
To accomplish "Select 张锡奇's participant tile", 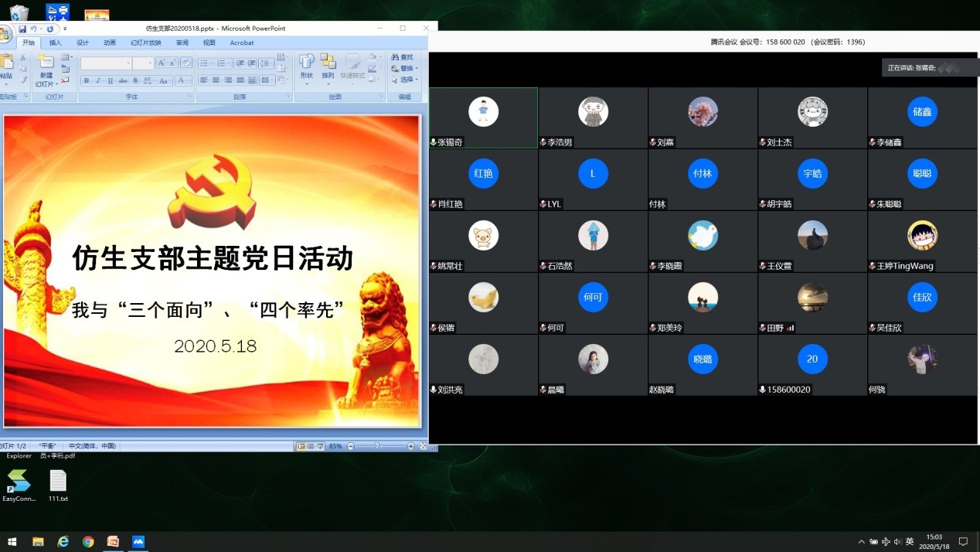I will pyautogui.click(x=484, y=118).
